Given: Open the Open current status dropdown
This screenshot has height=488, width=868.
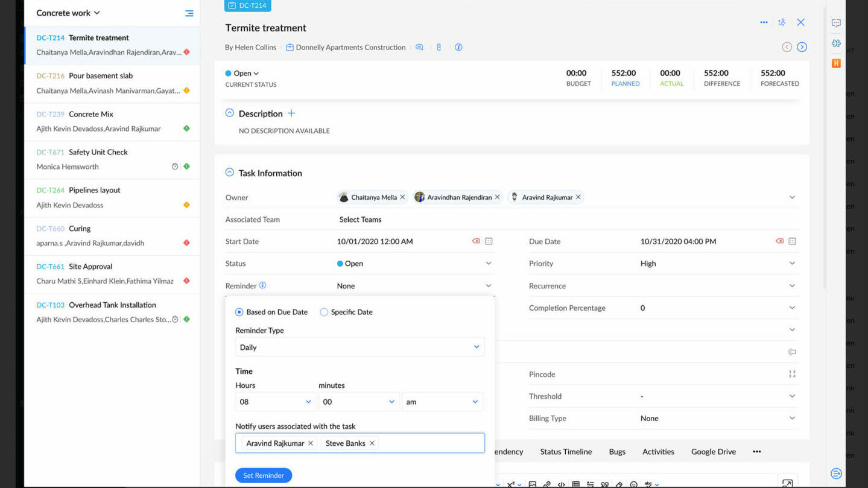Looking at the screenshot, I should pos(242,73).
